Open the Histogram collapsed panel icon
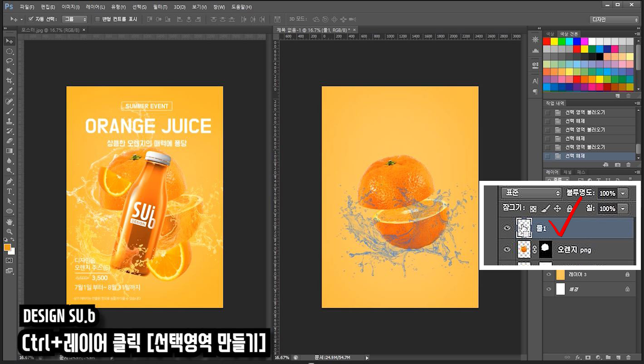The width and height of the screenshot is (644, 364). (x=535, y=51)
